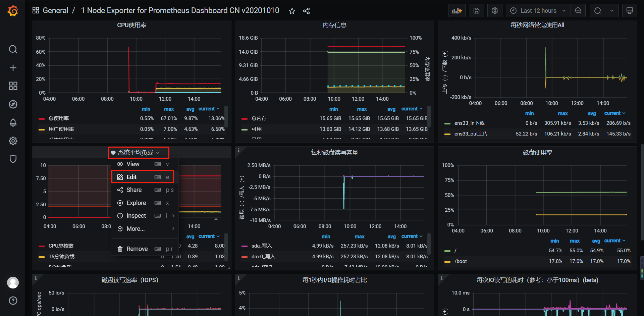Select Edit from the panel menu
Image resolution: width=644 pixels, height=316 pixels.
[131, 177]
